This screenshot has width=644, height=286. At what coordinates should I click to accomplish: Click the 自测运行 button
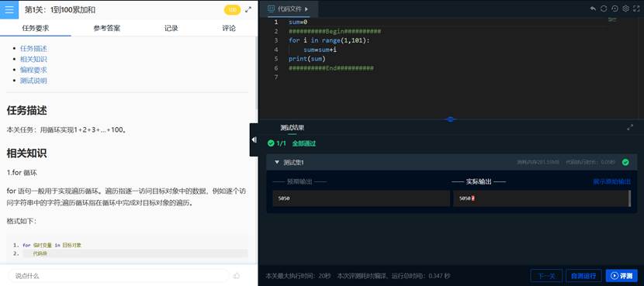pyautogui.click(x=583, y=276)
